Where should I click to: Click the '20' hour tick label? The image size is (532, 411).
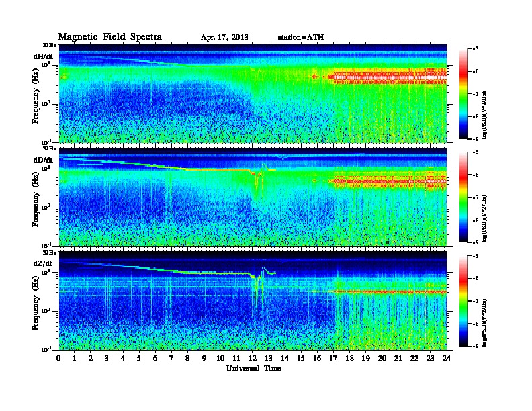382,359
